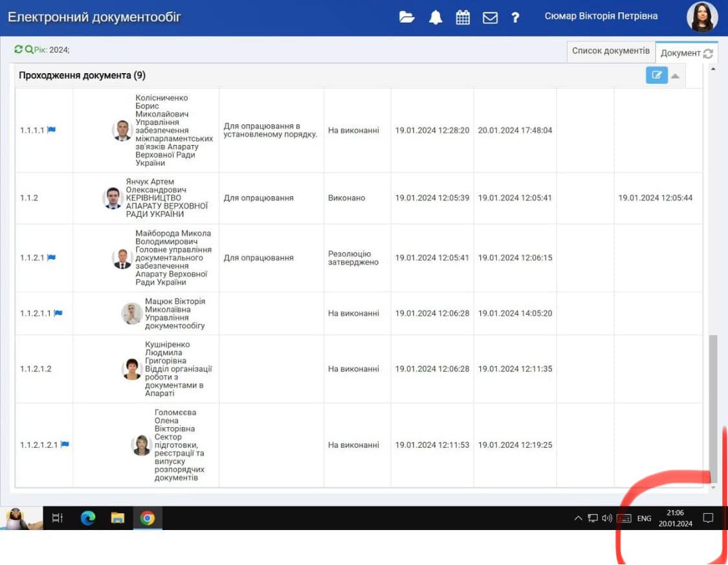Open Task View on the taskbar
Viewport: 728px width, 565px height.
coord(57,518)
